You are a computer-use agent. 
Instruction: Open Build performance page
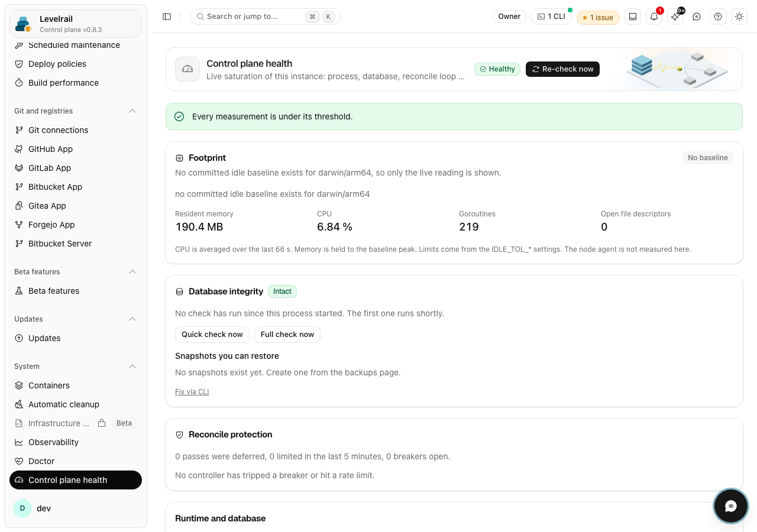pyautogui.click(x=76, y=83)
